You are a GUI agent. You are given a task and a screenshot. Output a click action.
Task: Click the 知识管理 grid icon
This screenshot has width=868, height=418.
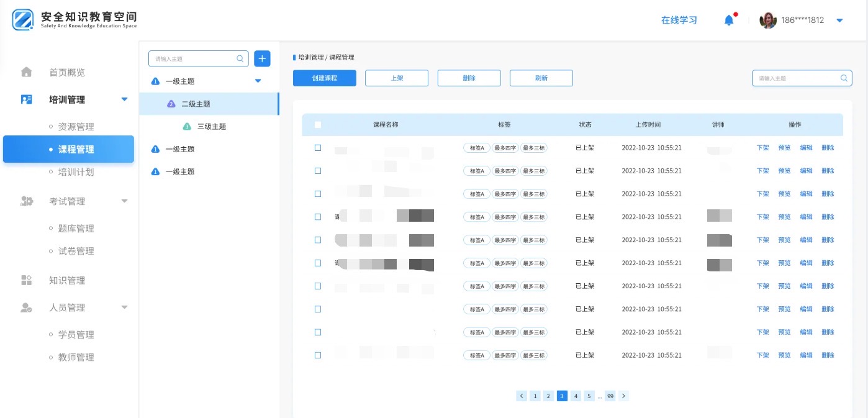point(27,280)
